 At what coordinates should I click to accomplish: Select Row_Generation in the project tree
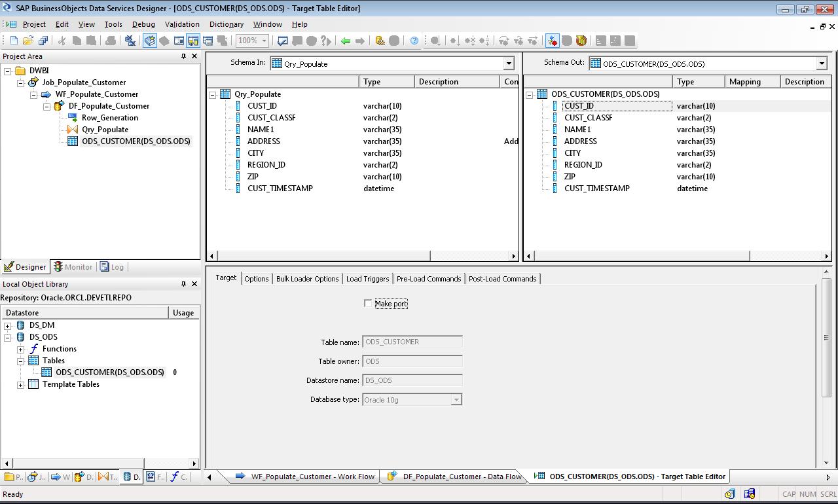tap(110, 118)
